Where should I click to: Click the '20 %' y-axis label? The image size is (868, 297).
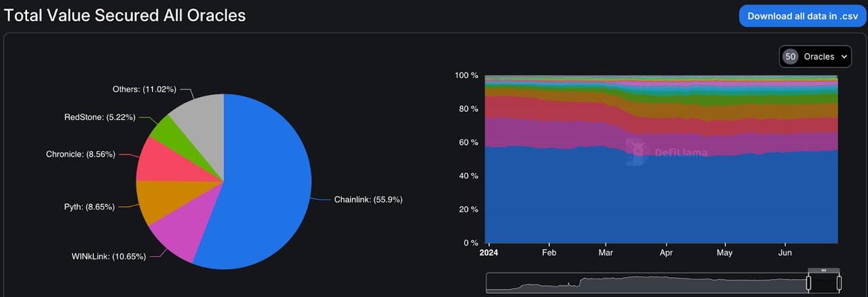pos(469,209)
